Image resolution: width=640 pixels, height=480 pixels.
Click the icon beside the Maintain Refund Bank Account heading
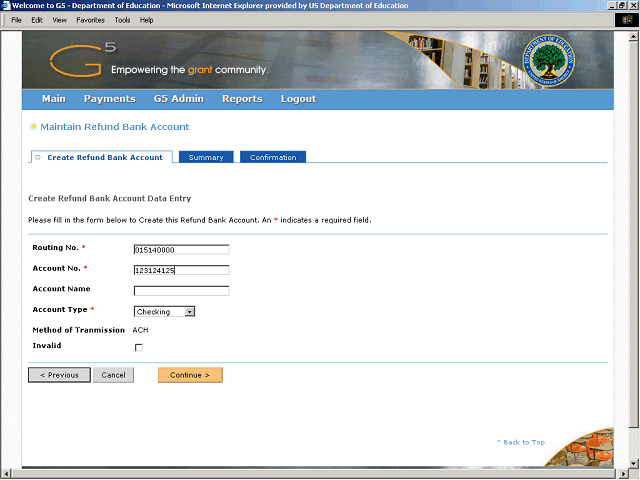pyautogui.click(x=33, y=127)
